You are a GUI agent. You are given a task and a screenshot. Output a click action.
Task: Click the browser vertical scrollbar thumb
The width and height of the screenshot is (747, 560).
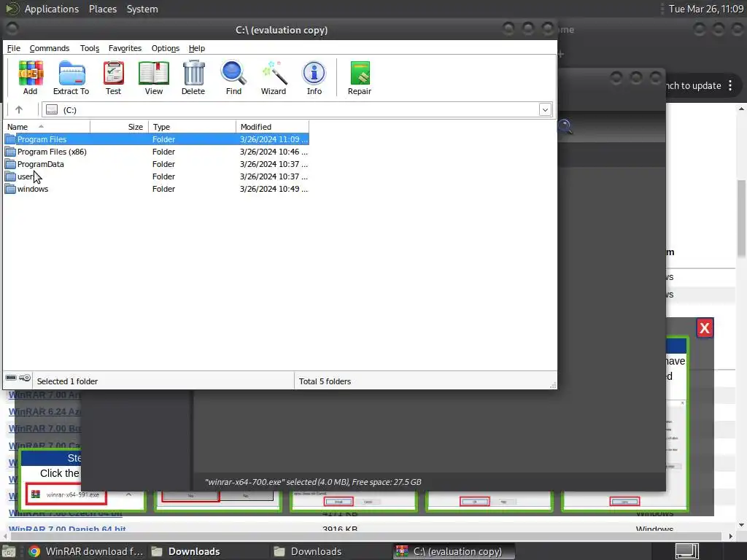pos(741,219)
